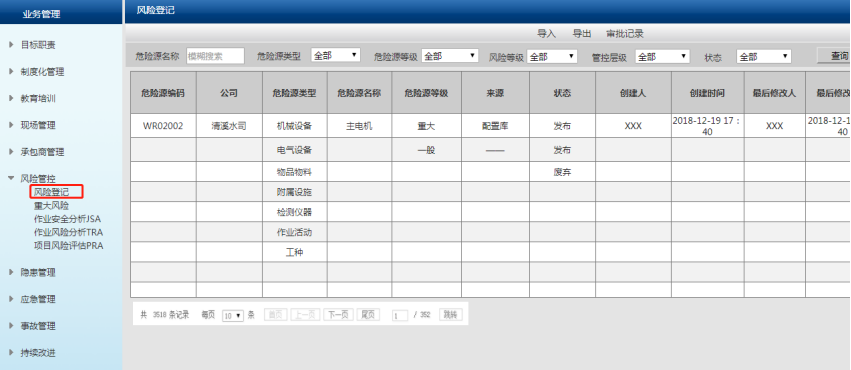The width and height of the screenshot is (851, 370).
Task: Open 作业风险分析TRA item
Action: tap(68, 232)
